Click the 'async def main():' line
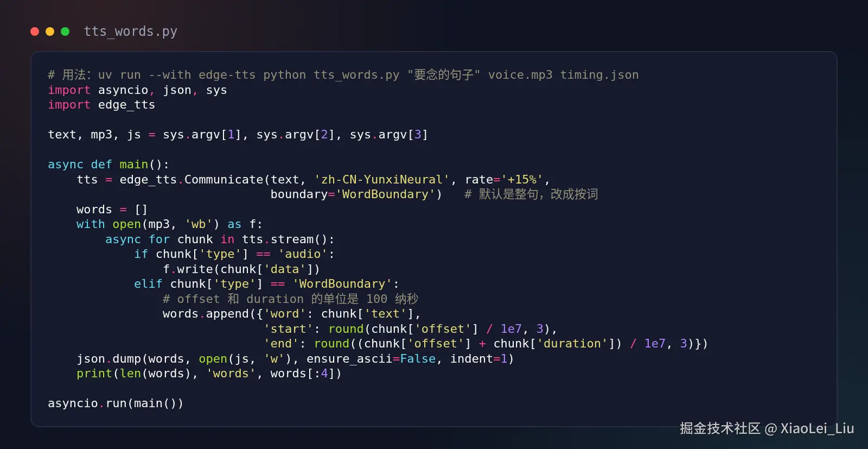 tap(108, 165)
